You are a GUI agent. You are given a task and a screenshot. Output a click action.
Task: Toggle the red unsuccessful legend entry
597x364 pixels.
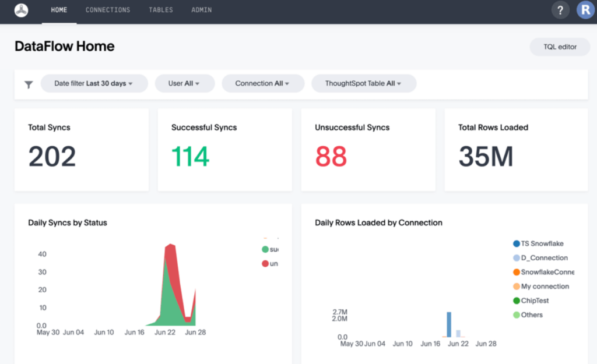point(270,264)
